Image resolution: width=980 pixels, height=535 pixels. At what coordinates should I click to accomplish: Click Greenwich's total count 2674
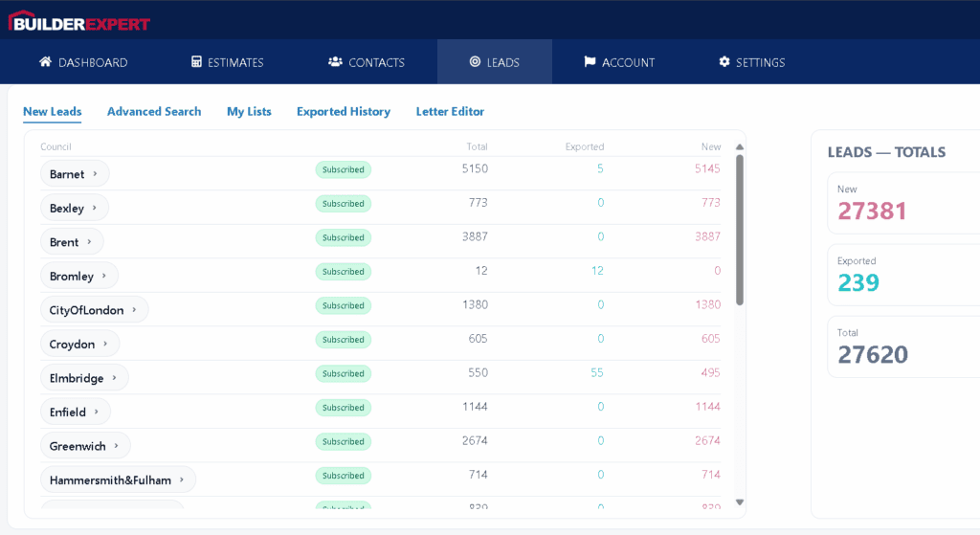(475, 440)
